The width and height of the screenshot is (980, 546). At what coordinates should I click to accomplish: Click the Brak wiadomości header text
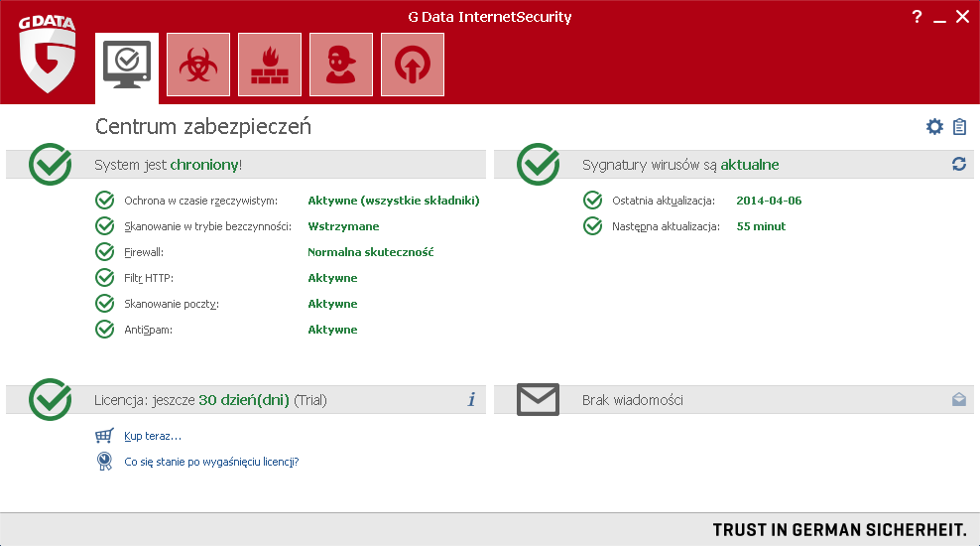[633, 400]
